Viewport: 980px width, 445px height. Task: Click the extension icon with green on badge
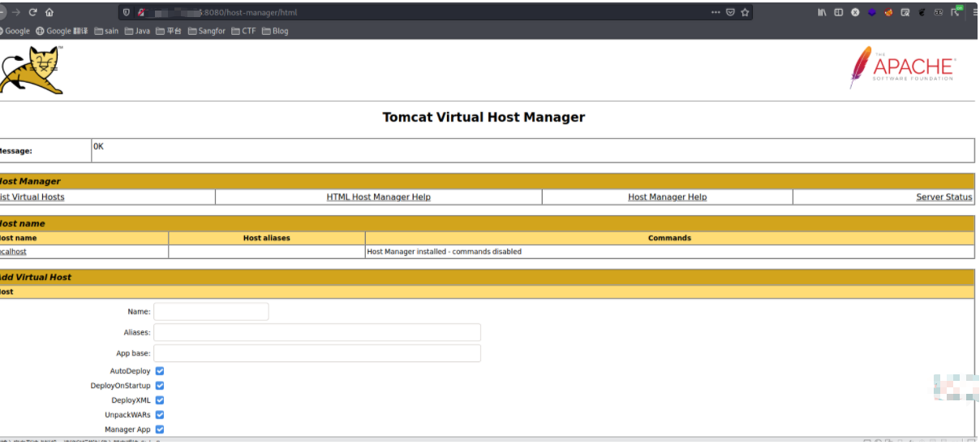(x=956, y=11)
